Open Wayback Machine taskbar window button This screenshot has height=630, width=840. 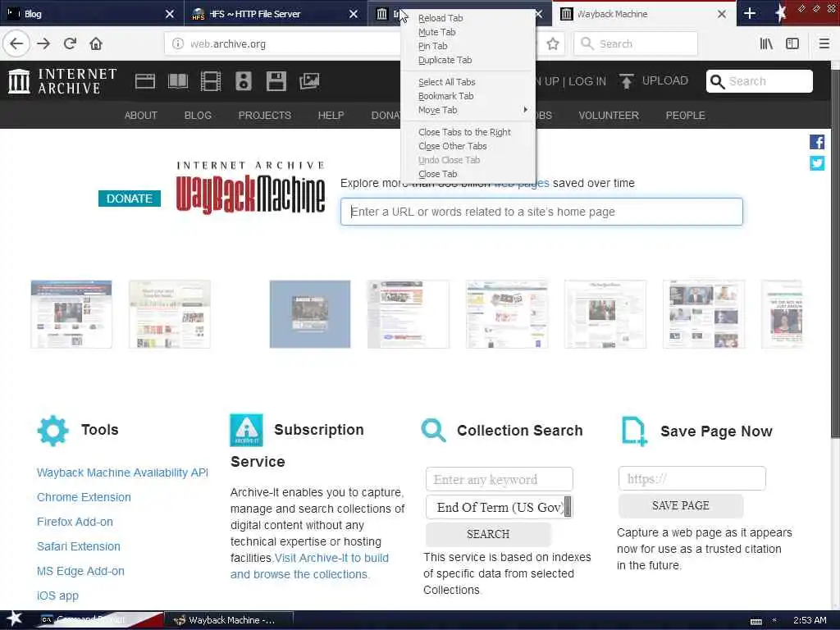[x=230, y=620]
